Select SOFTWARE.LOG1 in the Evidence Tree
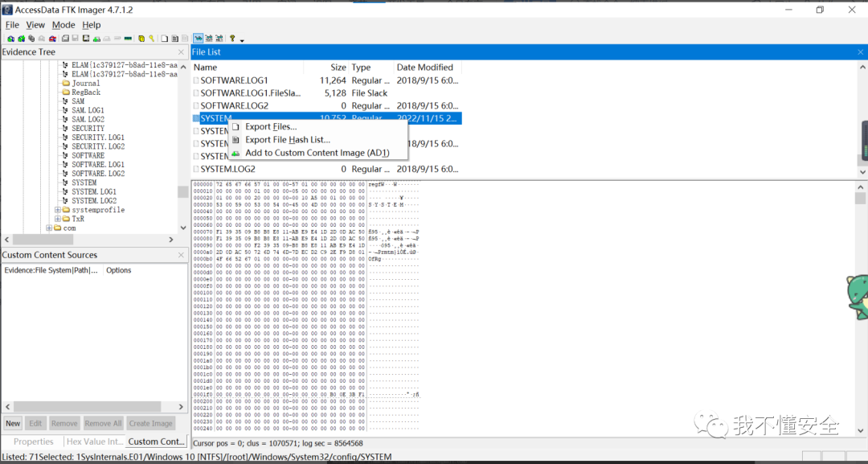This screenshot has height=464, width=868. click(x=98, y=164)
